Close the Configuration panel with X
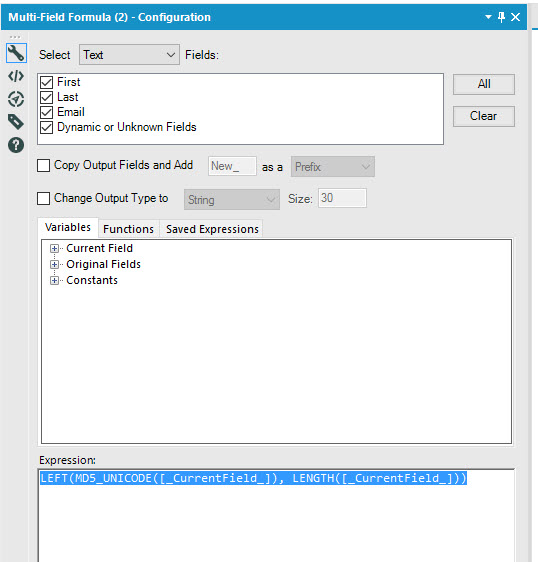 515,17
